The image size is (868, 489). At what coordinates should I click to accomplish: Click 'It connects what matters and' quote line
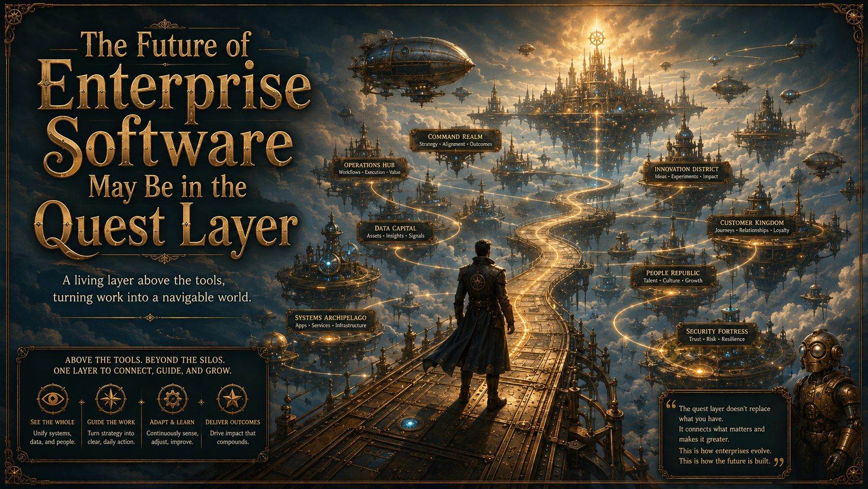coord(722,429)
